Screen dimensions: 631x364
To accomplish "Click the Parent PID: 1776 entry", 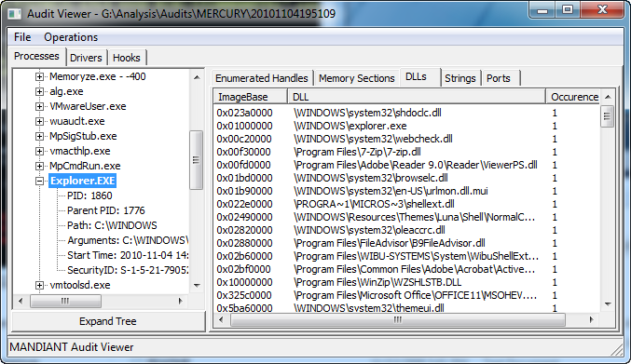I will (106, 210).
